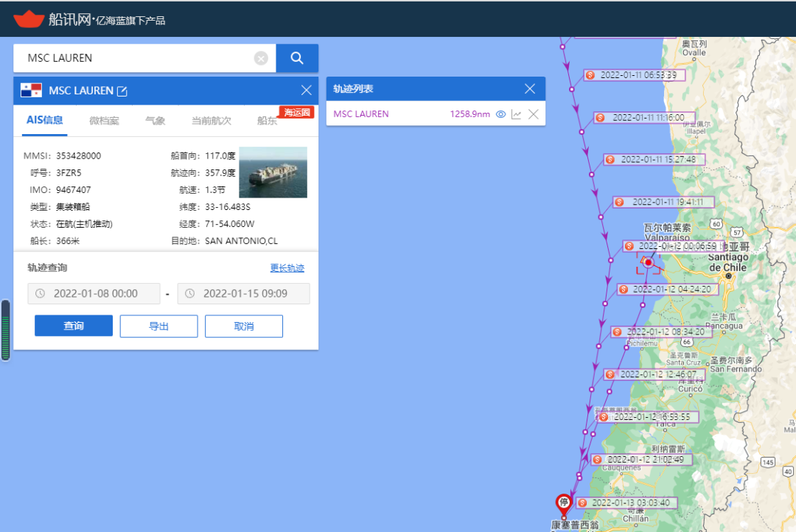Open the edit icon beside MSC LAUREN title

[x=122, y=91]
